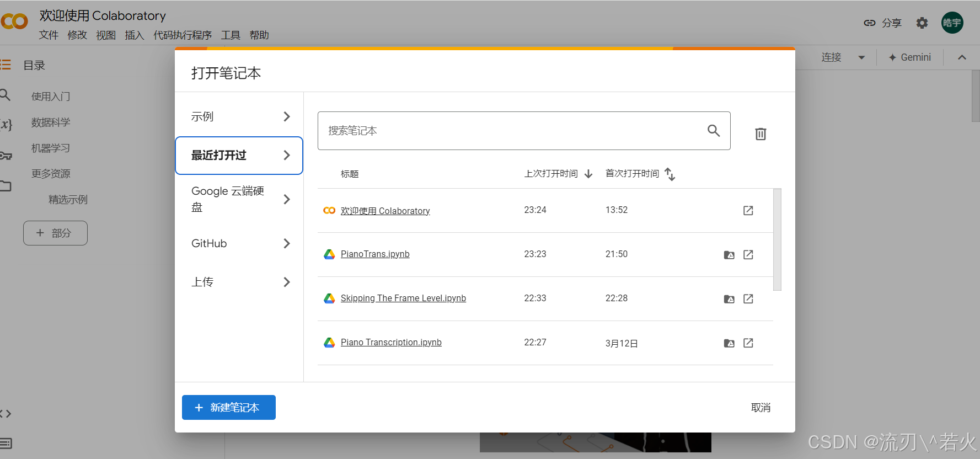Open the 代码执行程序 menu
This screenshot has width=980, height=459.
[x=183, y=35]
